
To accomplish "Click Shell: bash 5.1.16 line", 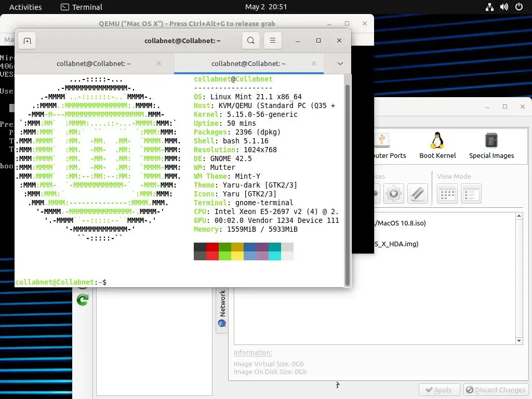I will (x=231, y=141).
